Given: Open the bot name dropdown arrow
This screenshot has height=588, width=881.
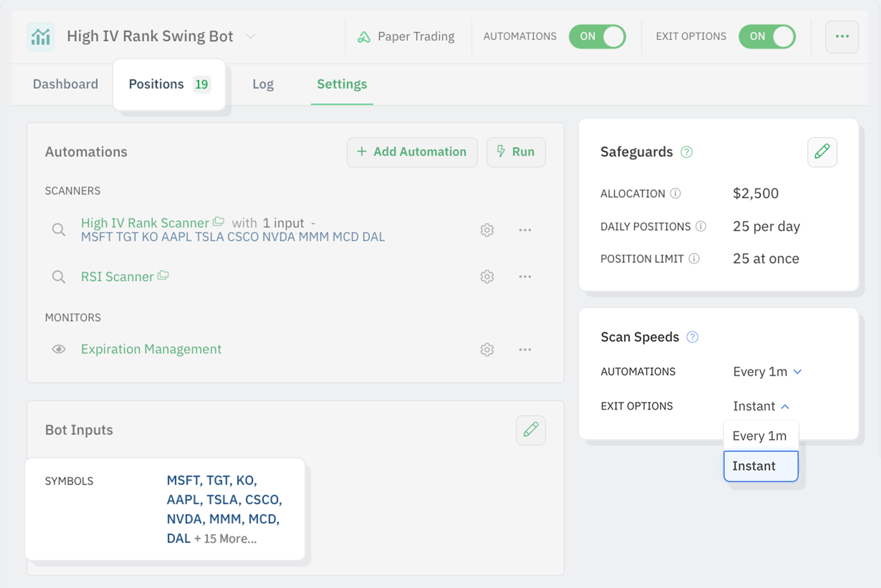Looking at the screenshot, I should point(251,36).
